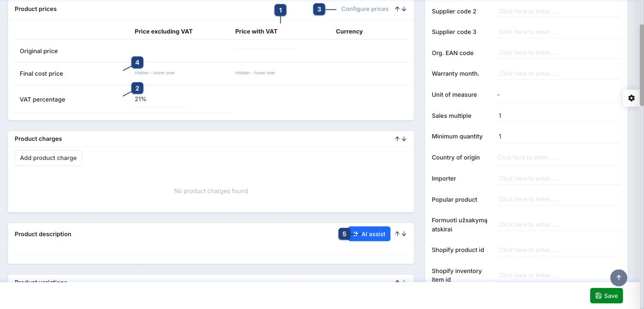644x309 pixels.
Task: Change the Unit of measure value
Action: pos(558,95)
